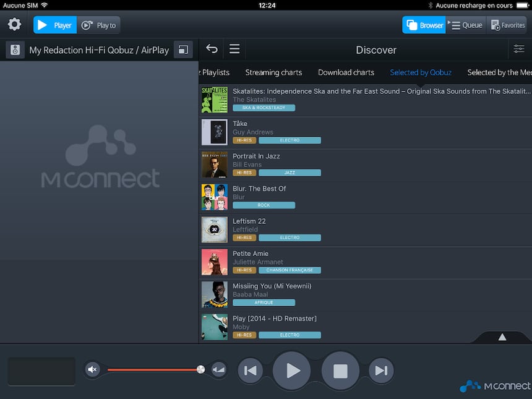Viewport: 532px width, 399px height.
Task: Click the SKA & ROCKSTEADY genre tag
Action: [264, 108]
